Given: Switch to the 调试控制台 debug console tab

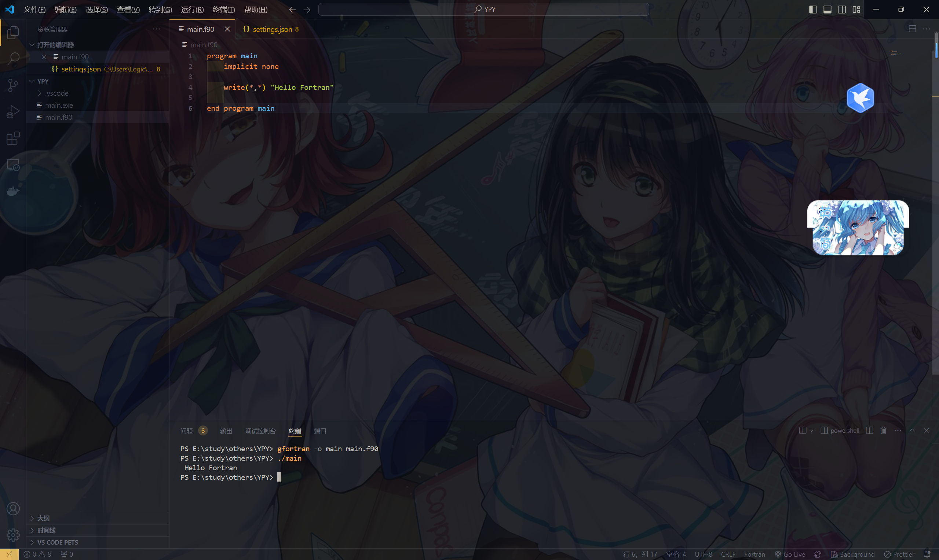Looking at the screenshot, I should (x=260, y=431).
